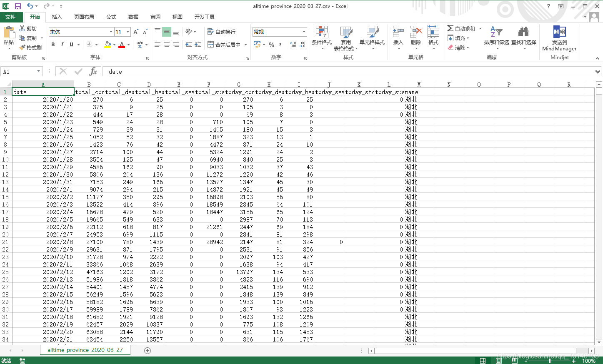The image size is (603, 364).
Task: Open the cell Format (格式) menu
Action: click(433, 38)
